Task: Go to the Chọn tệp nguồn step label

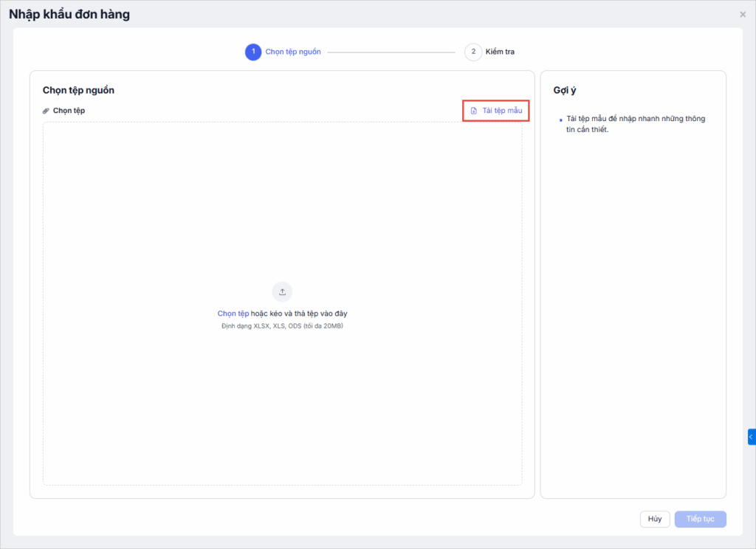Action: pos(293,52)
